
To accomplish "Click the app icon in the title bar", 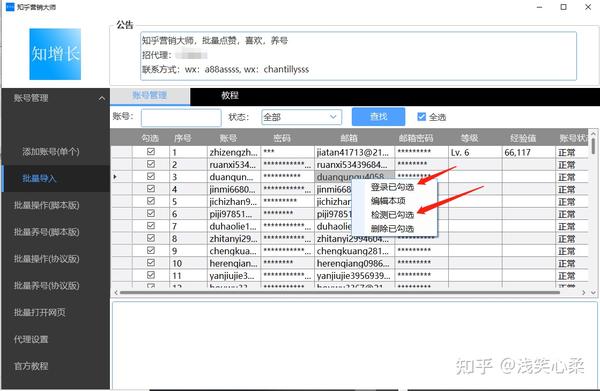I will pyautogui.click(x=10, y=7).
